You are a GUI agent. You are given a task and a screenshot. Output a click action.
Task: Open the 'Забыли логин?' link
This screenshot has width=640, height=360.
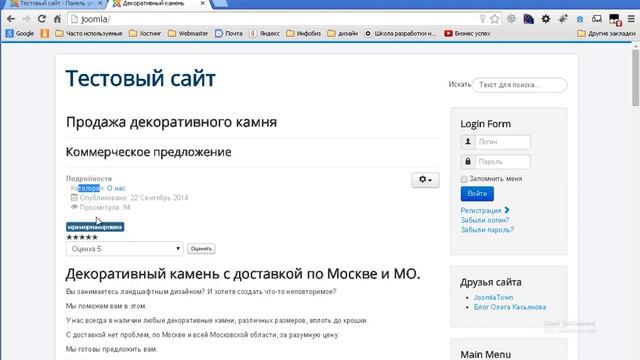[485, 220]
